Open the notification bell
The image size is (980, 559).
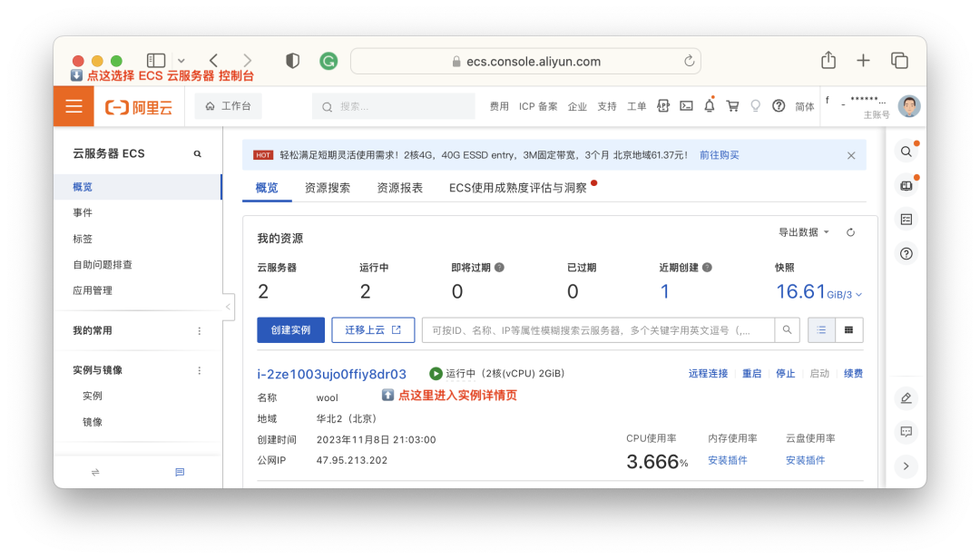click(710, 105)
